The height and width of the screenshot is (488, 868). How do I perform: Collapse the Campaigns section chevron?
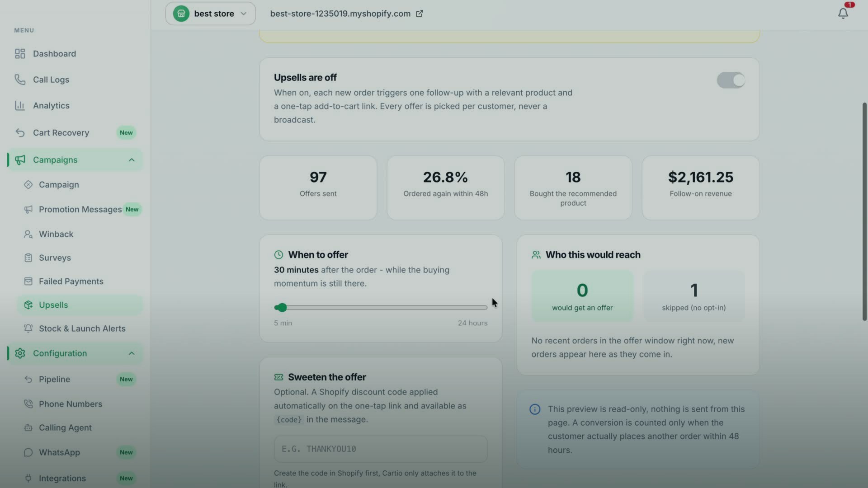coord(132,160)
